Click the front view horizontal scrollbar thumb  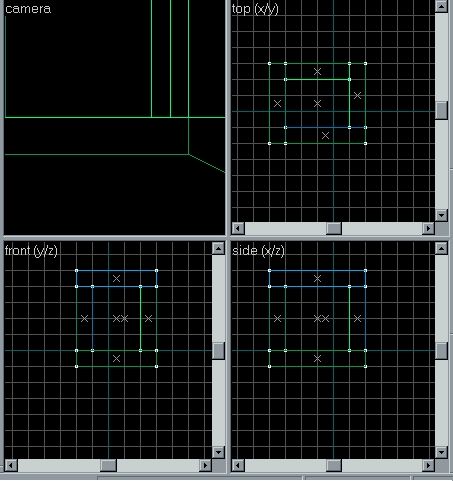point(108,465)
